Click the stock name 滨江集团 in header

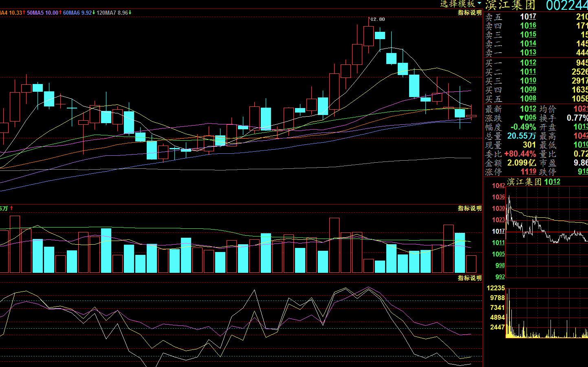pos(510,5)
